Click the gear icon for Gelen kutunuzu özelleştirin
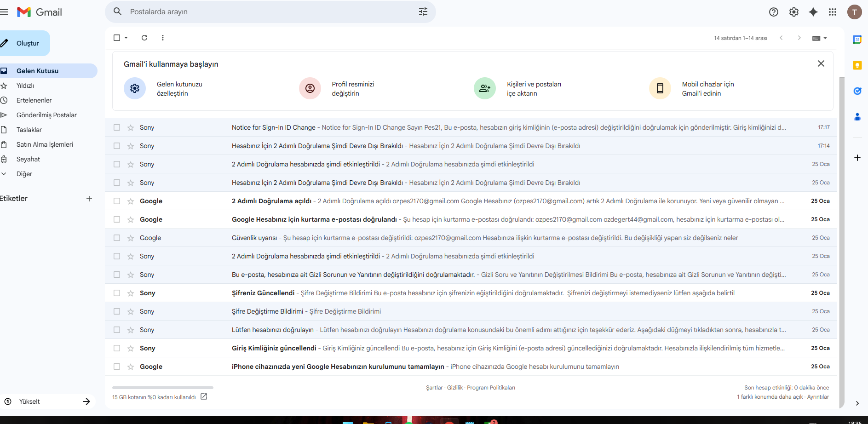 [135, 88]
